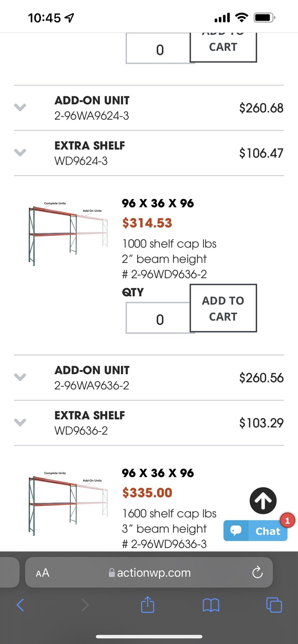Open the Chat support widget
This screenshot has height=644, width=298.
pos(255,531)
